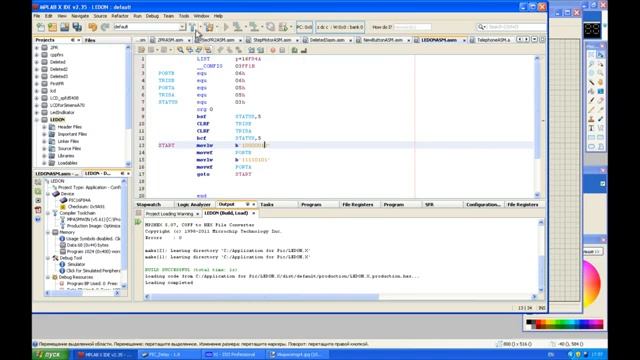
Task: Click the Windows Start button
Action: [x=50, y=355]
